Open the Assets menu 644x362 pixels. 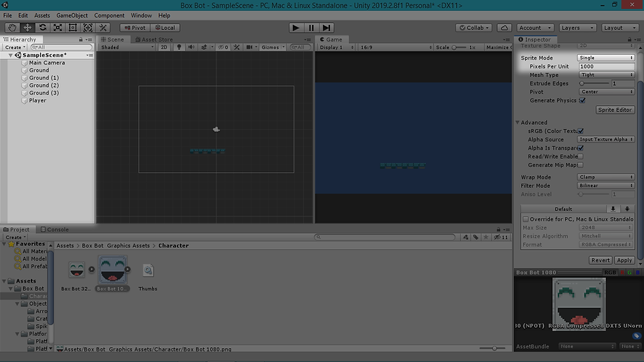[x=42, y=16]
